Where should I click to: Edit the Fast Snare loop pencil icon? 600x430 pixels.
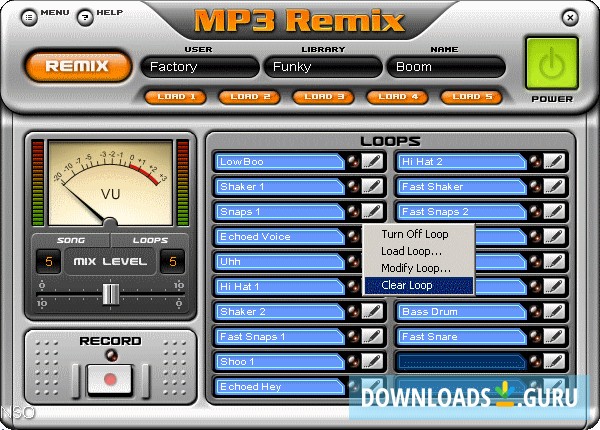click(554, 337)
